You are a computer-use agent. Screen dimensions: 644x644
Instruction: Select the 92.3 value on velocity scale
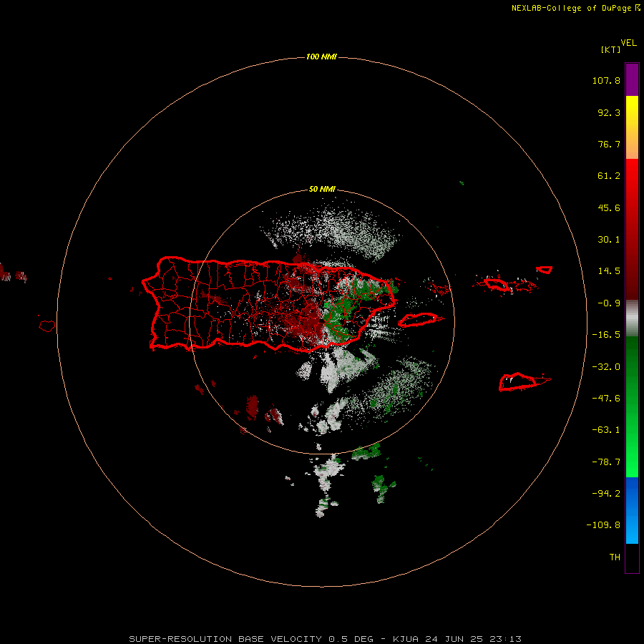[x=609, y=112]
